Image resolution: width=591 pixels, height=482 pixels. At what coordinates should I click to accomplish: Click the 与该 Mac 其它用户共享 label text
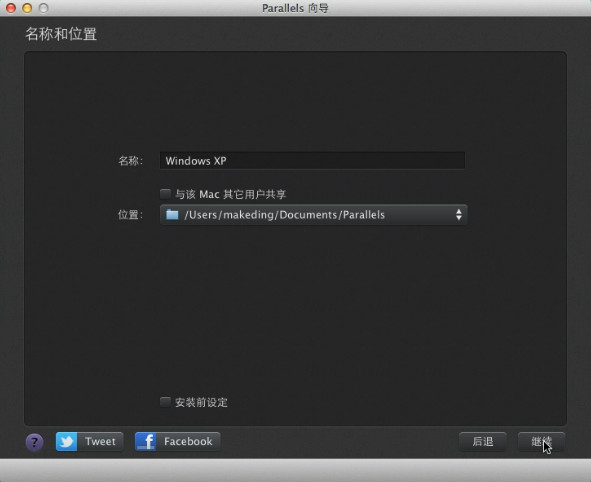(230, 194)
